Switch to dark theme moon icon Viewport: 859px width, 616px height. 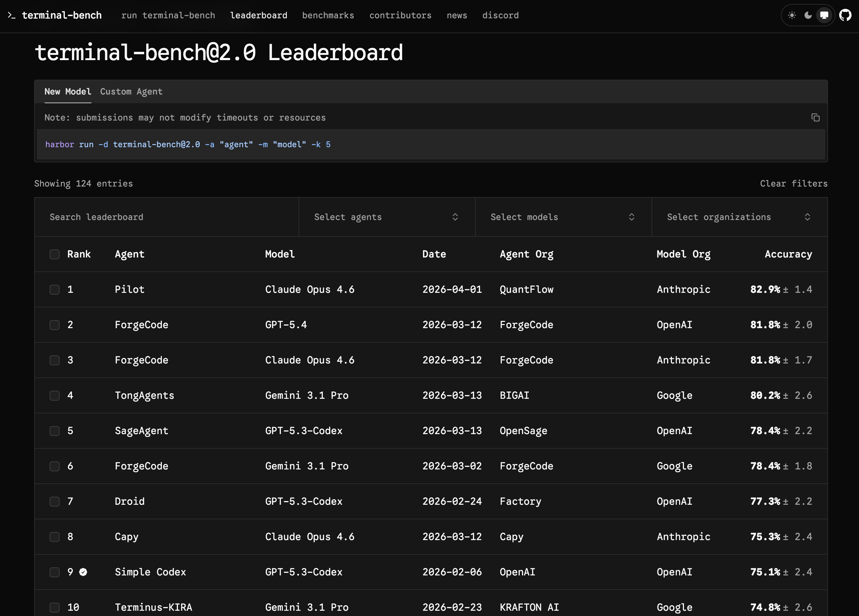tap(808, 15)
